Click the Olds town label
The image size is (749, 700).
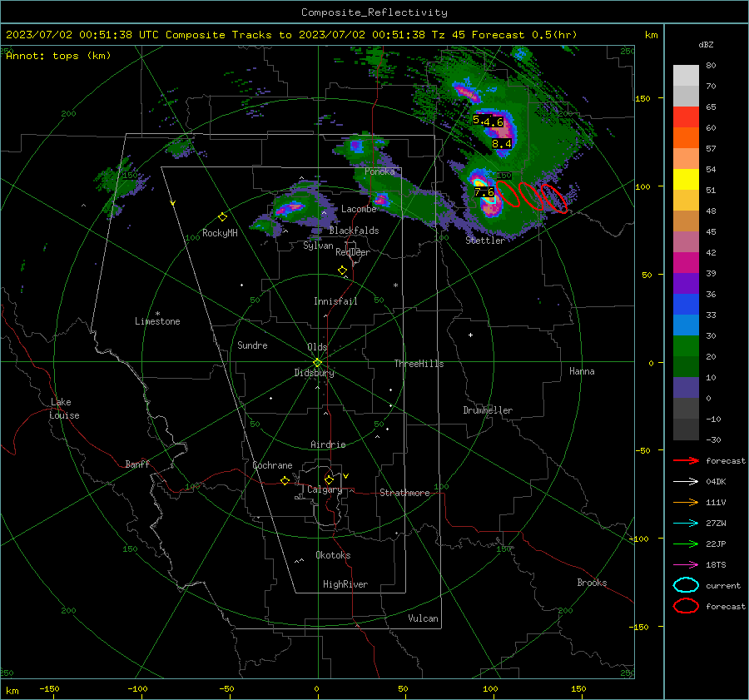pos(317,347)
